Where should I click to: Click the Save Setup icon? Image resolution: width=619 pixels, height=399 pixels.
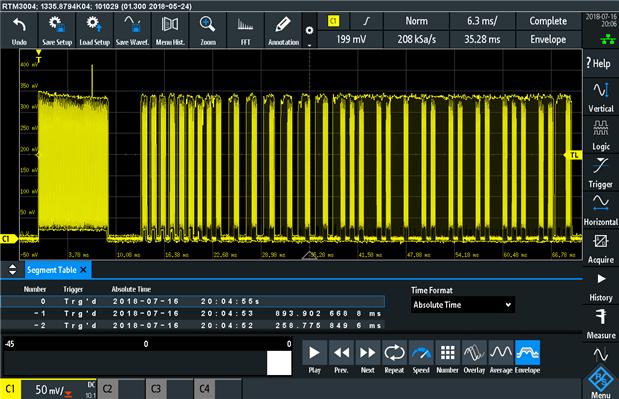[57, 31]
